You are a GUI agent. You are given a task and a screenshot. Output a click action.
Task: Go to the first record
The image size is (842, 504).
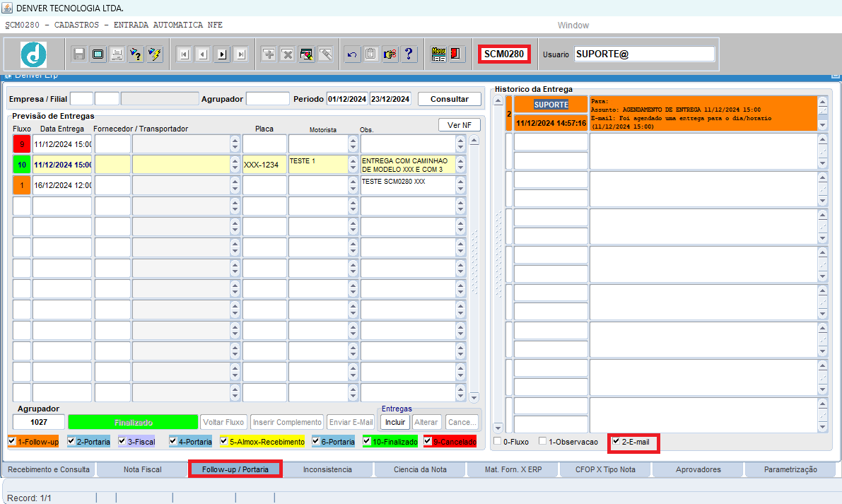click(x=185, y=54)
